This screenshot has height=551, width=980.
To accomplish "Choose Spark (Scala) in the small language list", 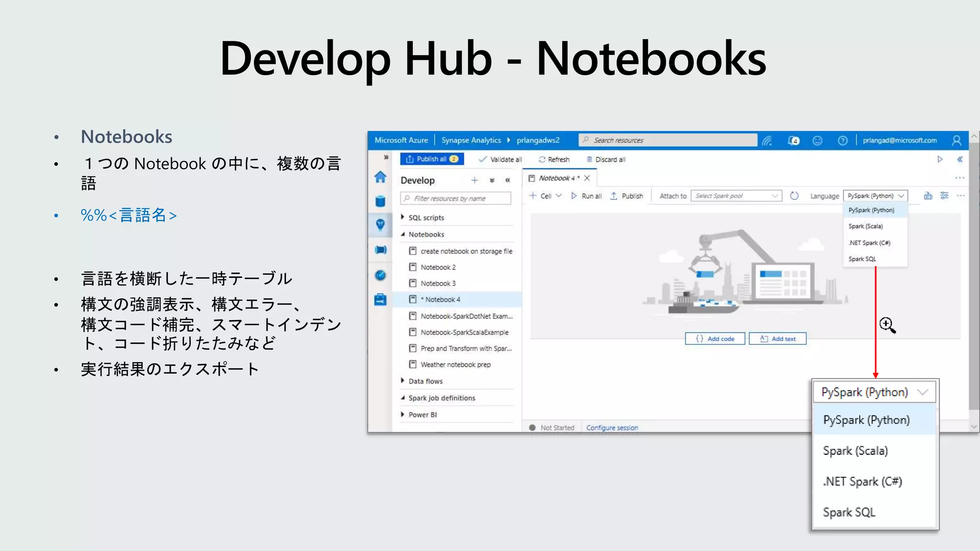I will tap(875, 226).
